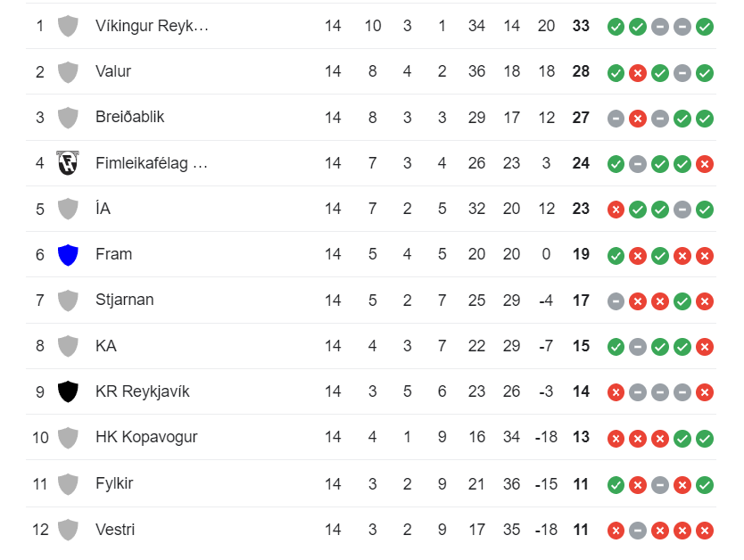The height and width of the screenshot is (560, 744).
Task: Open the HK Kopavogur team link
Action: pos(146,437)
